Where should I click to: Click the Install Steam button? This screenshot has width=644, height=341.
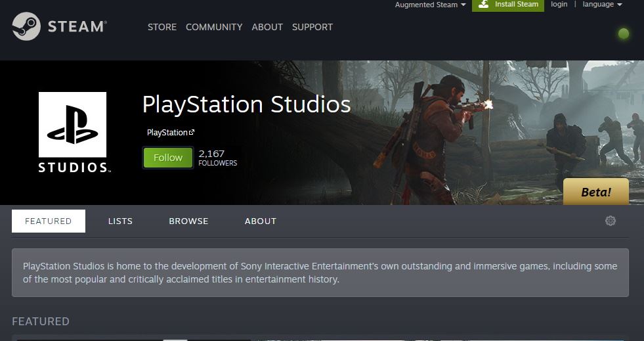508,5
